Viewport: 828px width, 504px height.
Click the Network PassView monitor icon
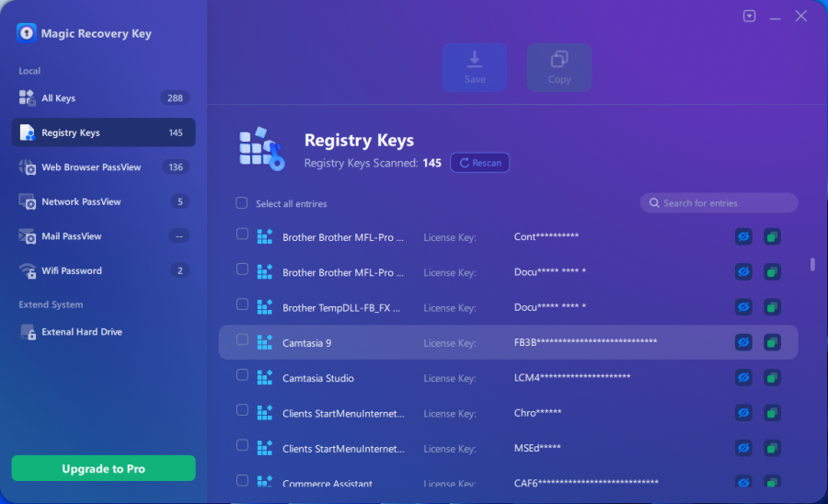point(27,201)
